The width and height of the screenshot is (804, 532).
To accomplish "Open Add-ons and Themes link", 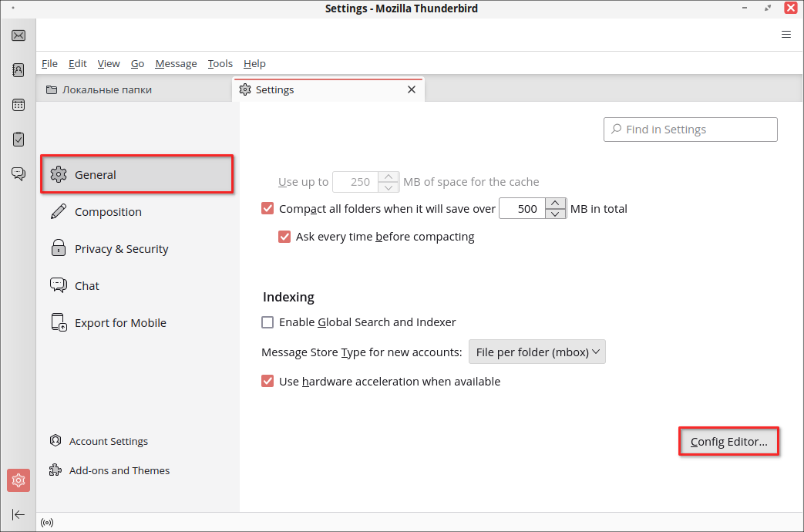I will 109,470.
